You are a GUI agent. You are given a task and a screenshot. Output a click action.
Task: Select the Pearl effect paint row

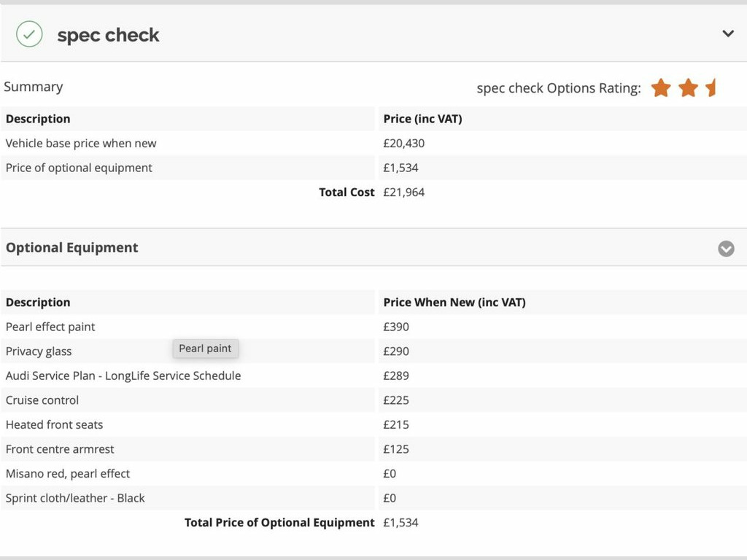pyautogui.click(x=50, y=327)
